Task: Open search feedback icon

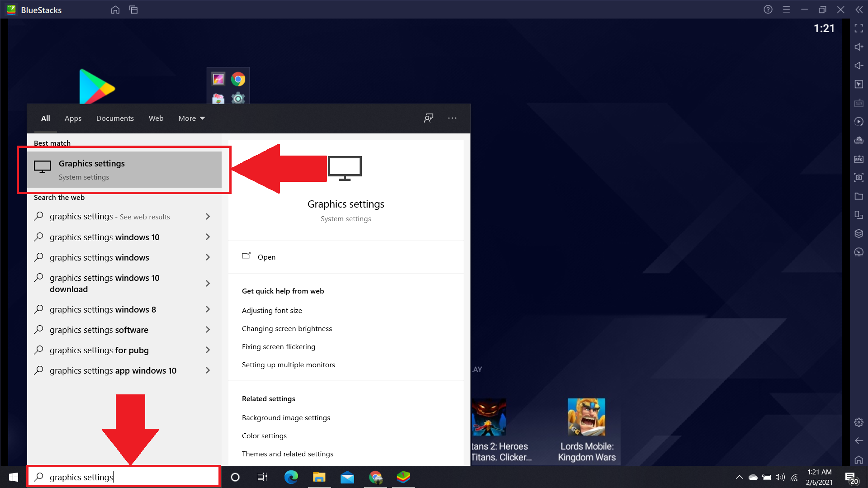Action: pos(428,118)
